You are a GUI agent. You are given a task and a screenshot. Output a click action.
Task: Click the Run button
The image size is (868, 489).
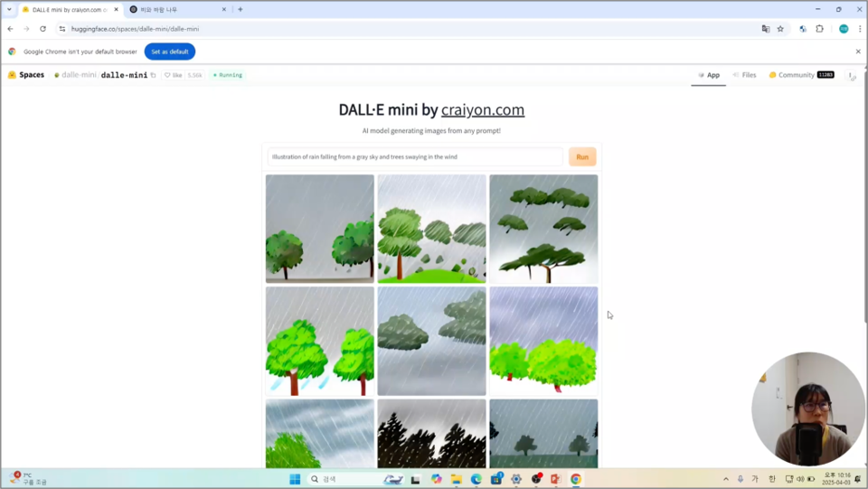(582, 157)
